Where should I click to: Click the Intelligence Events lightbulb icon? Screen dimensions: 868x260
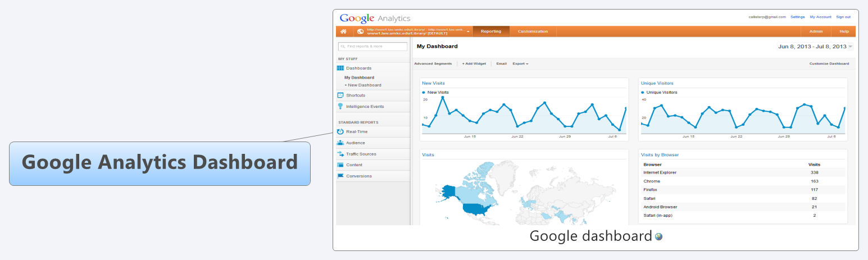click(x=340, y=106)
